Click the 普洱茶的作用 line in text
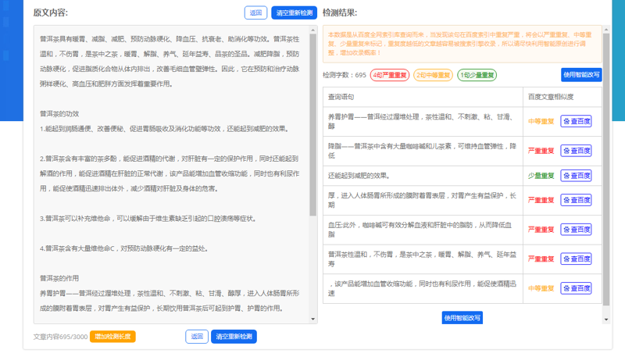The width and height of the screenshot is (625, 364). pos(59,278)
